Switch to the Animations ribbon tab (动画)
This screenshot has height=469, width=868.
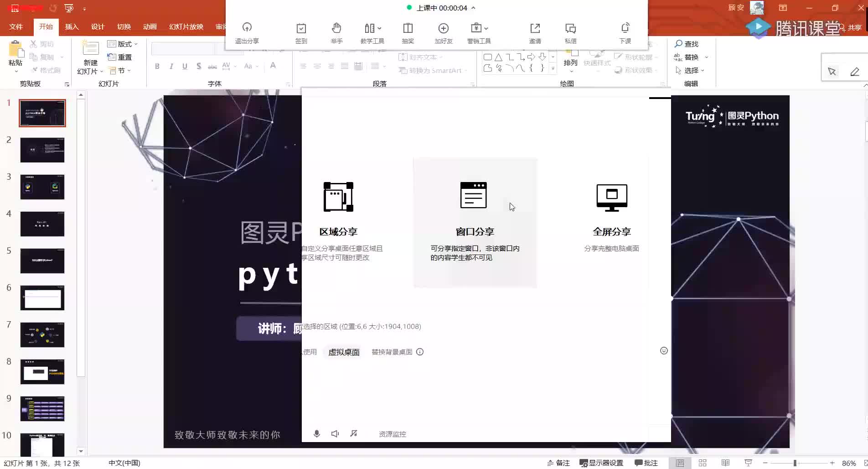150,27
